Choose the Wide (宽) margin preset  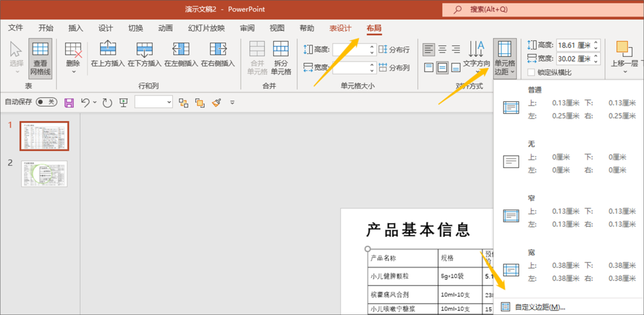coord(569,265)
